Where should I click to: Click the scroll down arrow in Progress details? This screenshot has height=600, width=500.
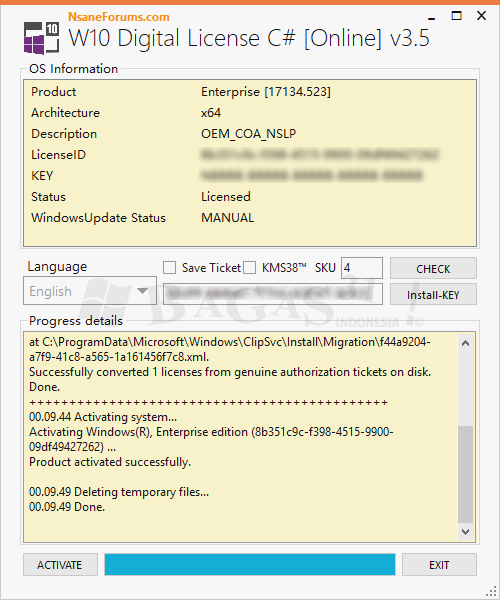point(465,532)
